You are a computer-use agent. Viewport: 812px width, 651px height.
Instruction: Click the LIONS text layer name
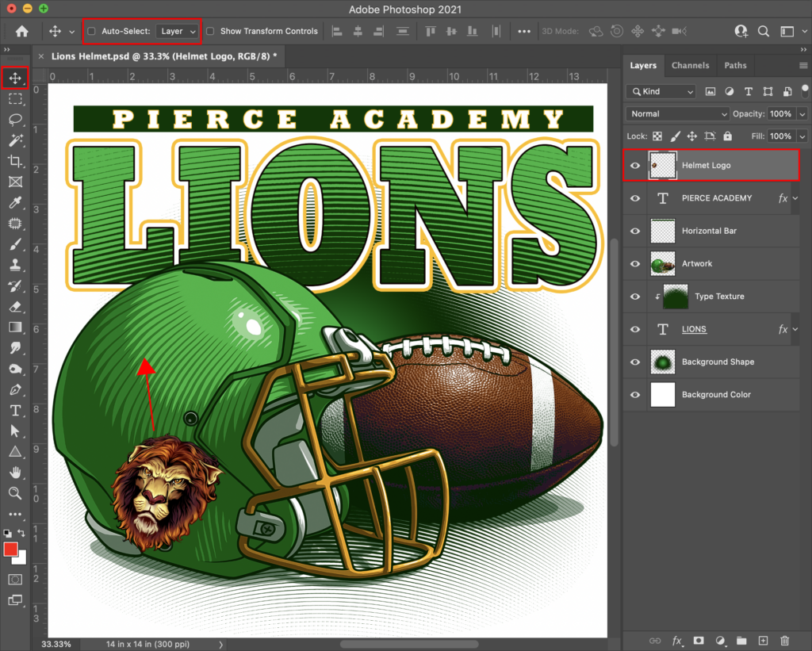point(694,329)
